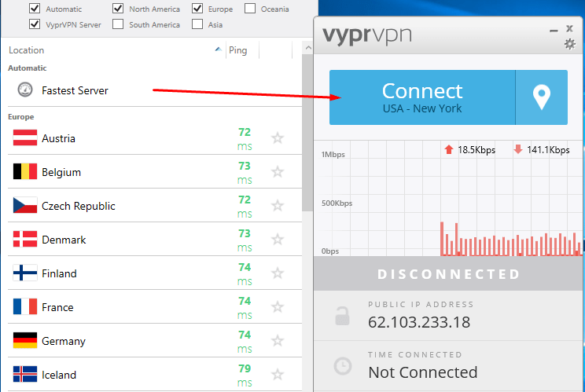This screenshot has height=392, width=585.
Task: Uncheck the Europe filter checkbox
Action: (197, 8)
